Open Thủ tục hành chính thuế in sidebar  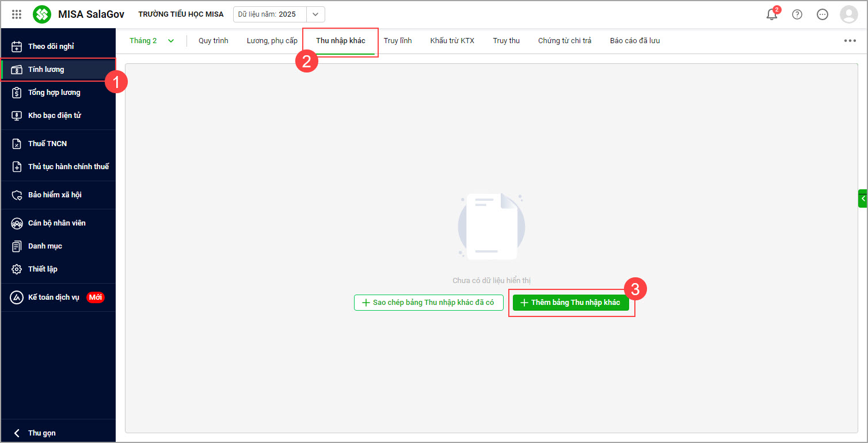click(x=58, y=167)
